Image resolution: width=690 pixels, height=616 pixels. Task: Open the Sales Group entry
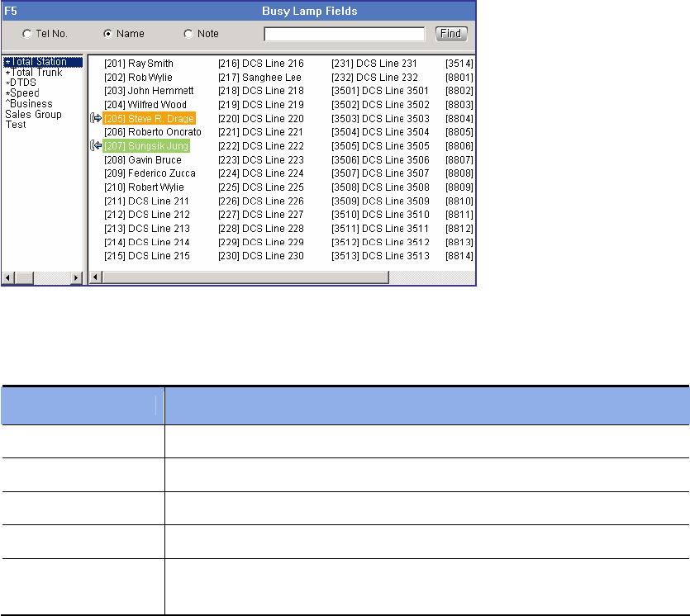pos(33,115)
